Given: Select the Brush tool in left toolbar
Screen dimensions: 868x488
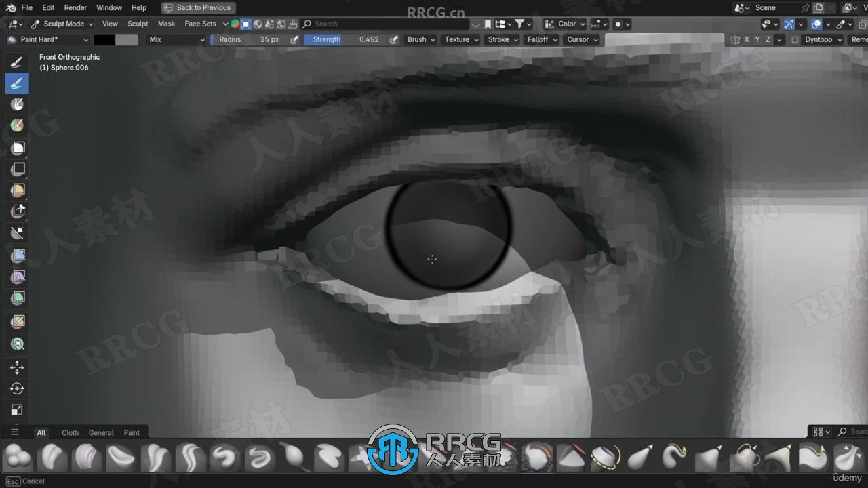Looking at the screenshot, I should click(x=17, y=62).
